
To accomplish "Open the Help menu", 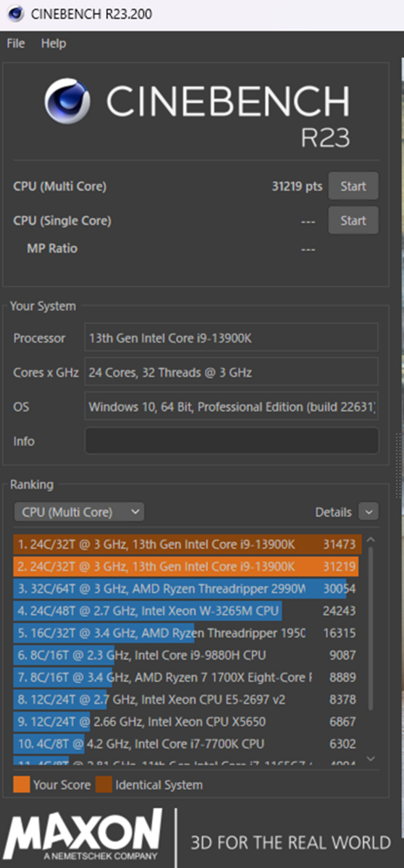I will point(54,43).
